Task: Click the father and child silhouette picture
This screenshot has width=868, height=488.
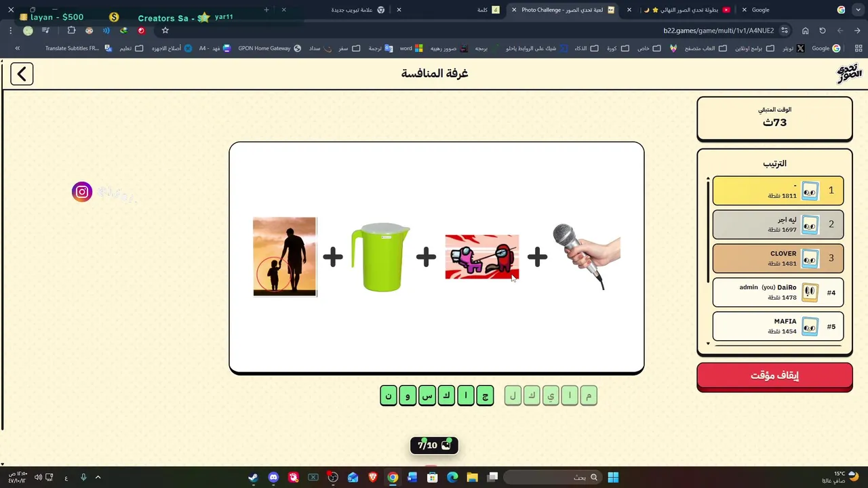Action: pos(285,257)
